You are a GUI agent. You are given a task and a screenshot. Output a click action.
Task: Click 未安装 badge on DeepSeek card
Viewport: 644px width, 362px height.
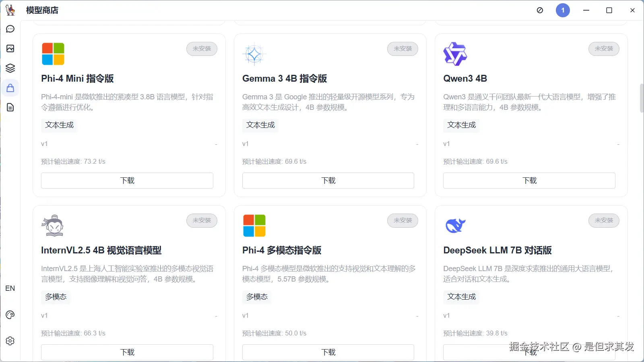pos(604,220)
